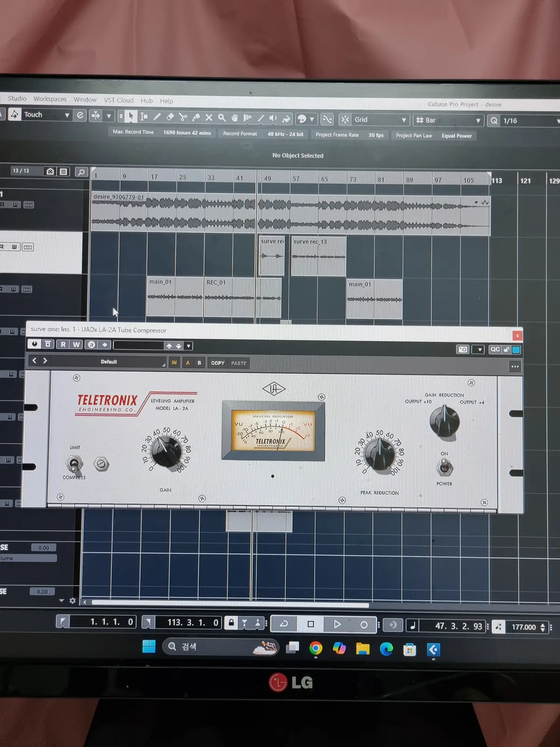Toggle the Snap on/off icon
560x747 pixels.
click(x=345, y=120)
